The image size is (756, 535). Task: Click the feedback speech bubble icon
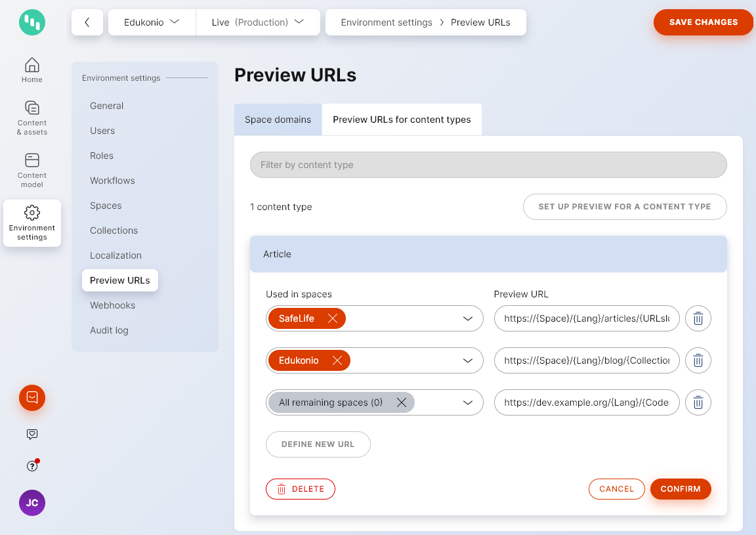(31, 434)
